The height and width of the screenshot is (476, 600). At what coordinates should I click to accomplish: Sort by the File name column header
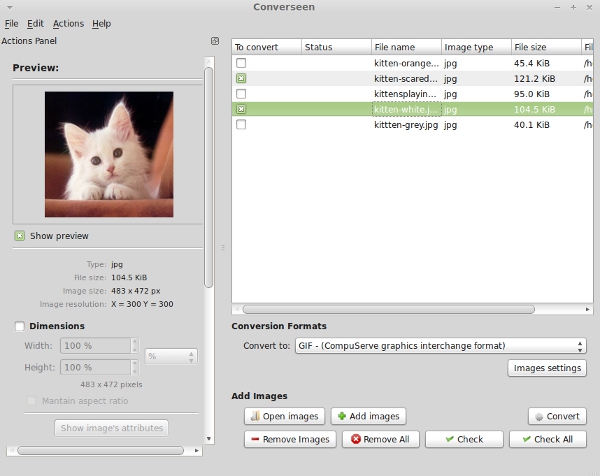tap(406, 47)
